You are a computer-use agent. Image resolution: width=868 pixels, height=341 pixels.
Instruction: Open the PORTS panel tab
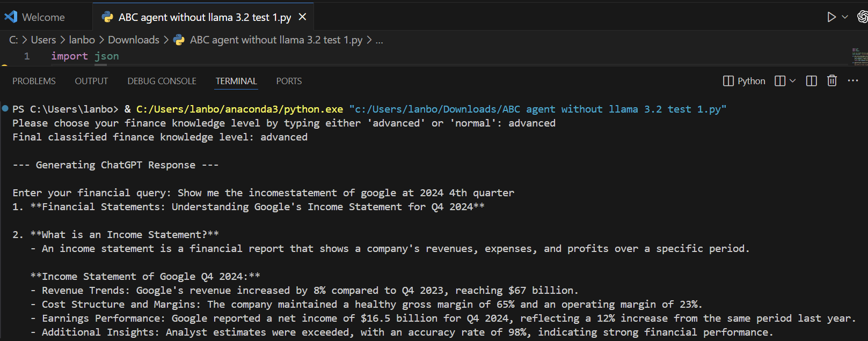[289, 81]
